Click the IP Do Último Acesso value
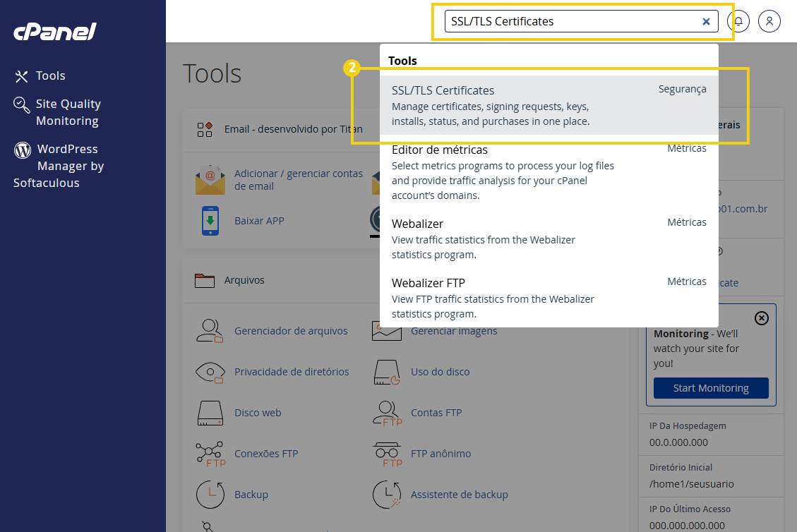 coord(687,526)
